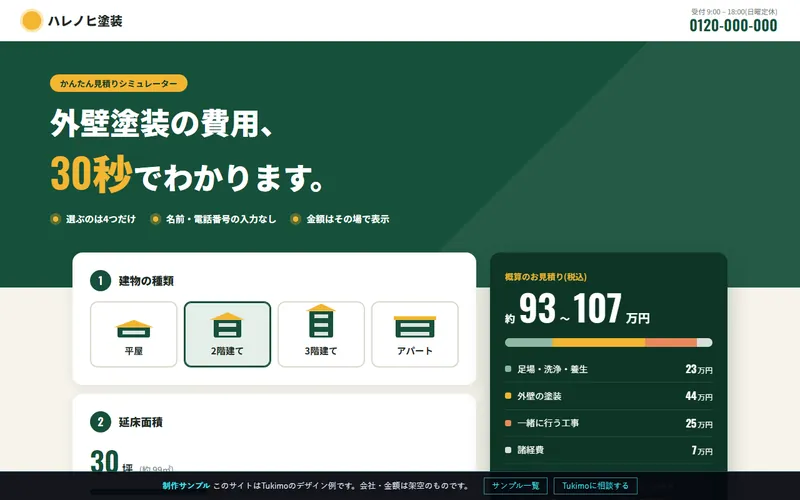Screen dimensions: 800x500
Task: Click the 概算のお見積り(税込) heading
Action: coord(545,277)
